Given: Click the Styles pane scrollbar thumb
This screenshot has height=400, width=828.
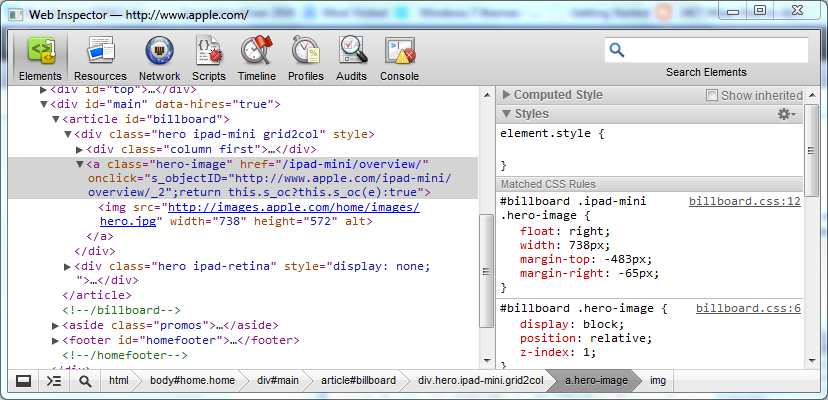Looking at the screenshot, I should coord(813,150).
